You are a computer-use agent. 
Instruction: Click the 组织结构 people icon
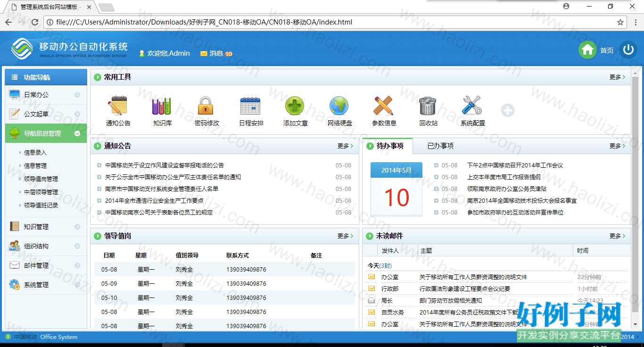point(15,246)
